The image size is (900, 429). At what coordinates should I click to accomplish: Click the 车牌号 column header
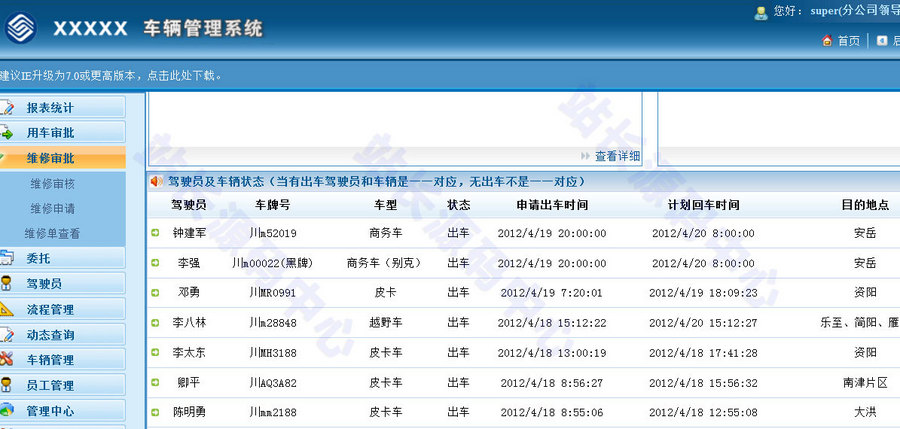pos(273,204)
